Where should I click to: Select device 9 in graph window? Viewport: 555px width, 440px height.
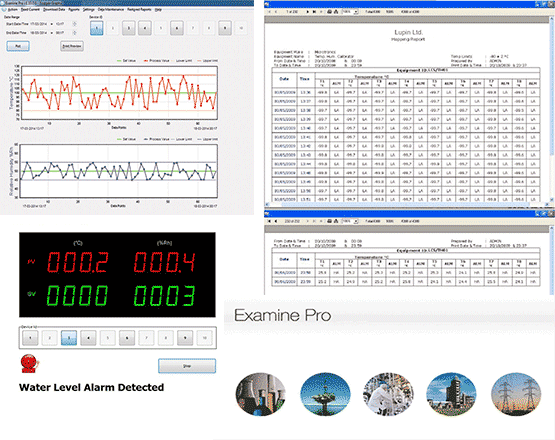225,28
